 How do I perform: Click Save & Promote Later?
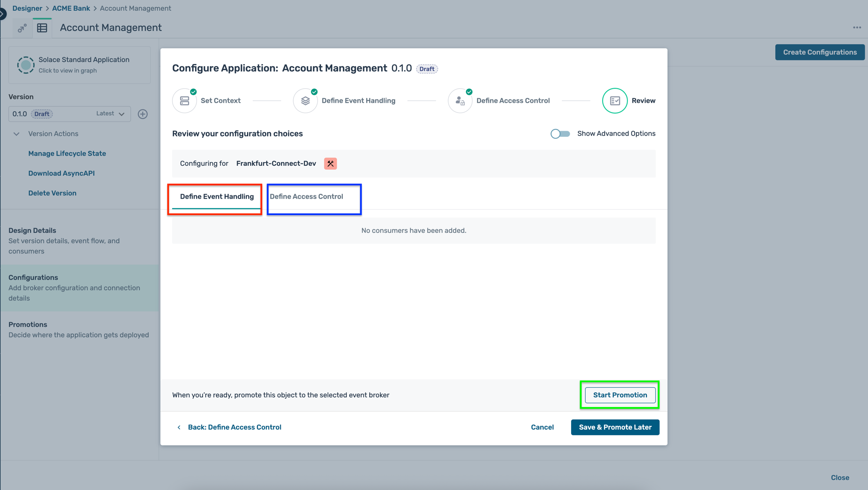pyautogui.click(x=615, y=427)
